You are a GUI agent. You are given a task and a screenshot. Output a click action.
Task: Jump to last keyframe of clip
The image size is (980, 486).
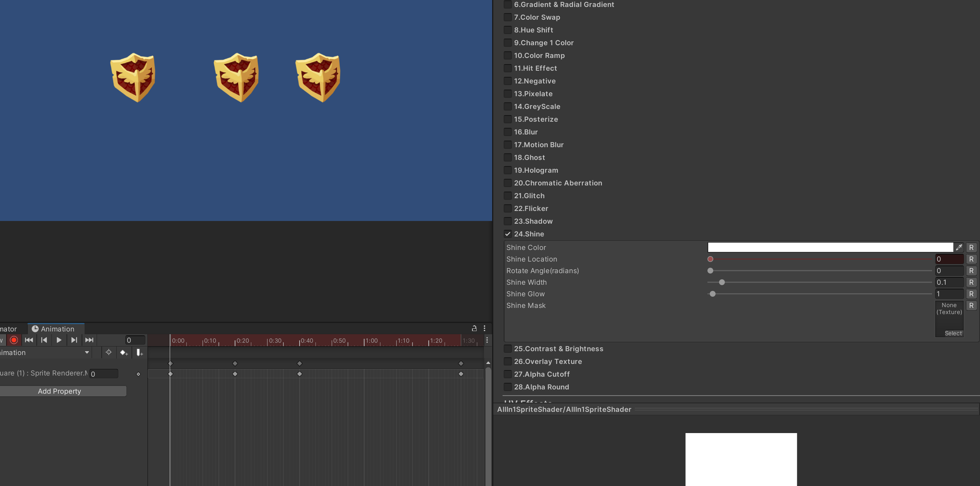coord(89,340)
